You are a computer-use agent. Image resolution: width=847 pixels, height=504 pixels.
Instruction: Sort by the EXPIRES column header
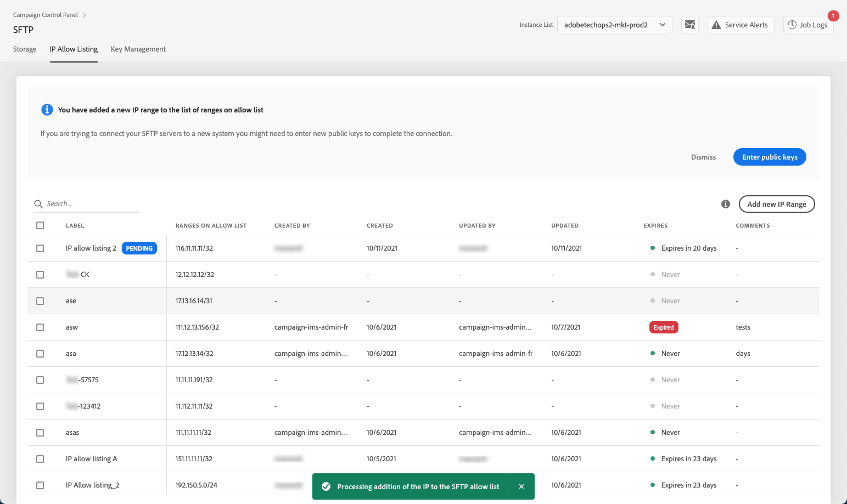[x=655, y=225]
